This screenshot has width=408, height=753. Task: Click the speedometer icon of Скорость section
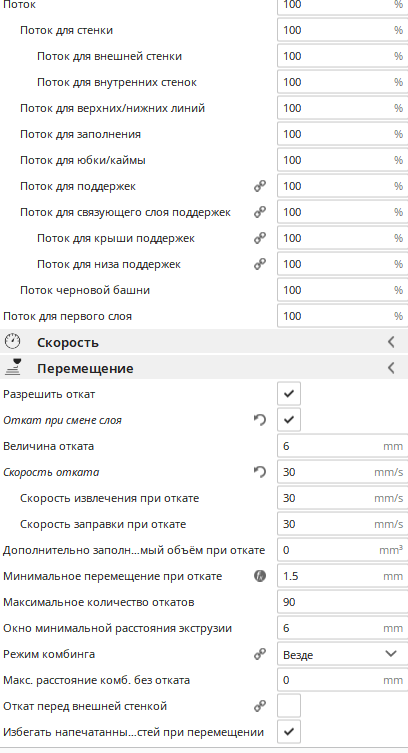12,342
